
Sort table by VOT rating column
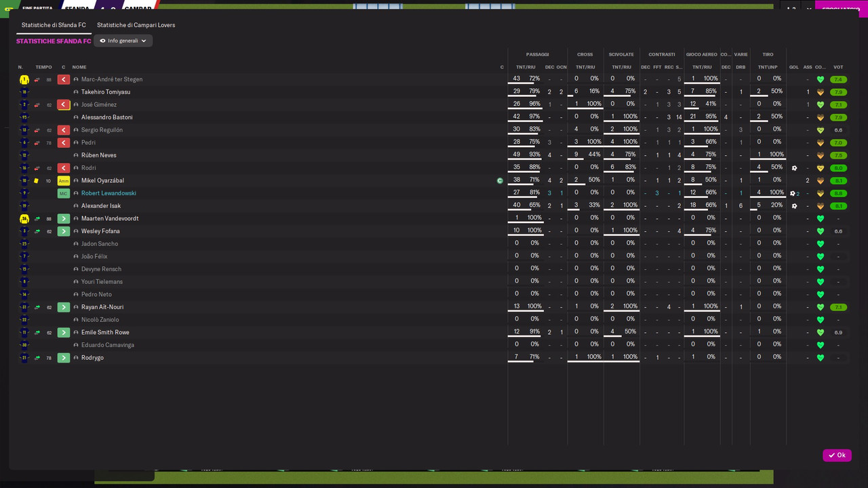[x=838, y=67]
